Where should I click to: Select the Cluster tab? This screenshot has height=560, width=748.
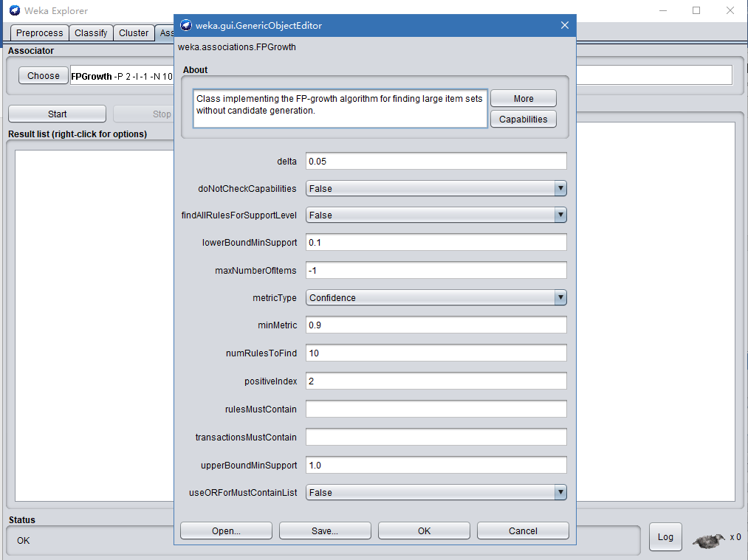134,33
